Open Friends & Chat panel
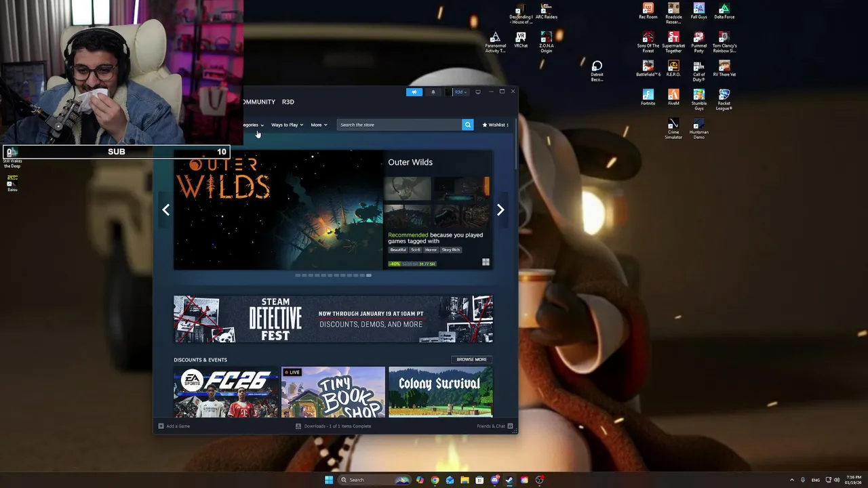This screenshot has width=868, height=488. pos(495,426)
